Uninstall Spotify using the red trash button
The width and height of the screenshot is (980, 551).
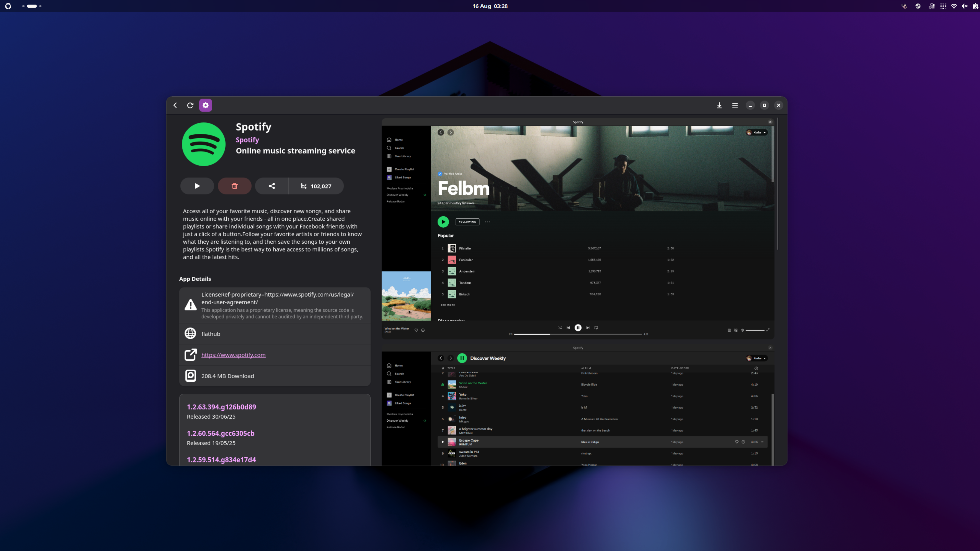tap(234, 186)
